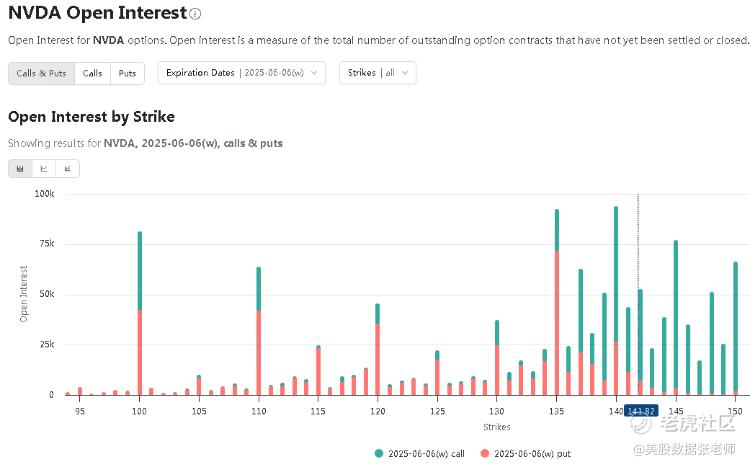Click the teal call segment at strike 100
Viewport: 750px width, 467px height.
pyautogui.click(x=140, y=271)
